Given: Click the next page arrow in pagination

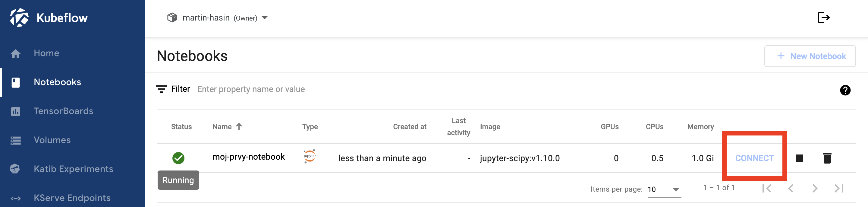Looking at the screenshot, I should [814, 188].
